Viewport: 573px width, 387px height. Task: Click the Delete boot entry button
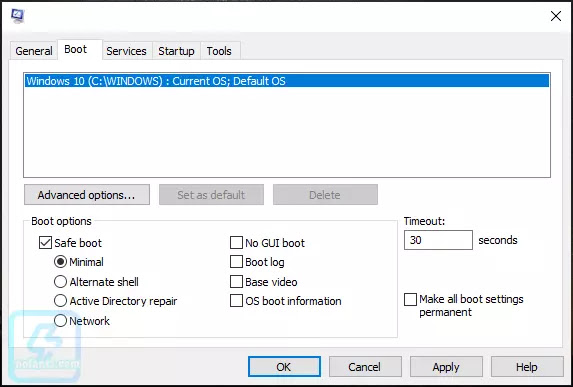tap(325, 195)
